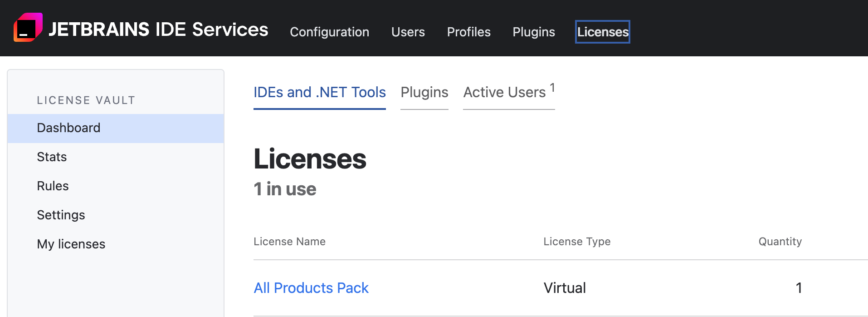Click the Quantity column header

(780, 242)
